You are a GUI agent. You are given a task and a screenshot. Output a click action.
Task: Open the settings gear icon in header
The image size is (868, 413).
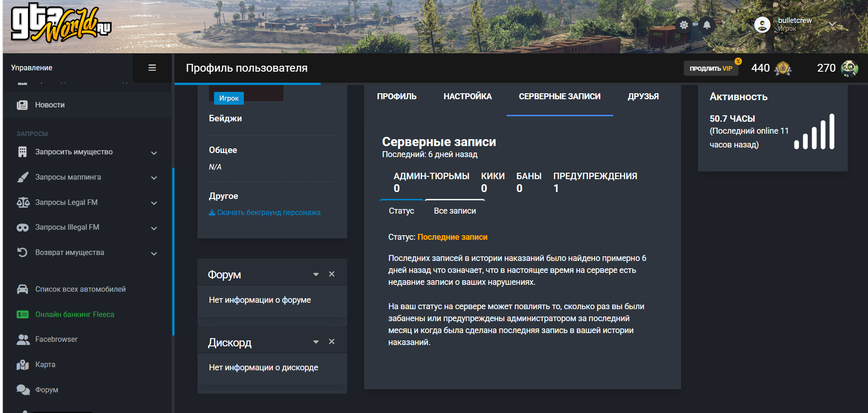coord(684,25)
